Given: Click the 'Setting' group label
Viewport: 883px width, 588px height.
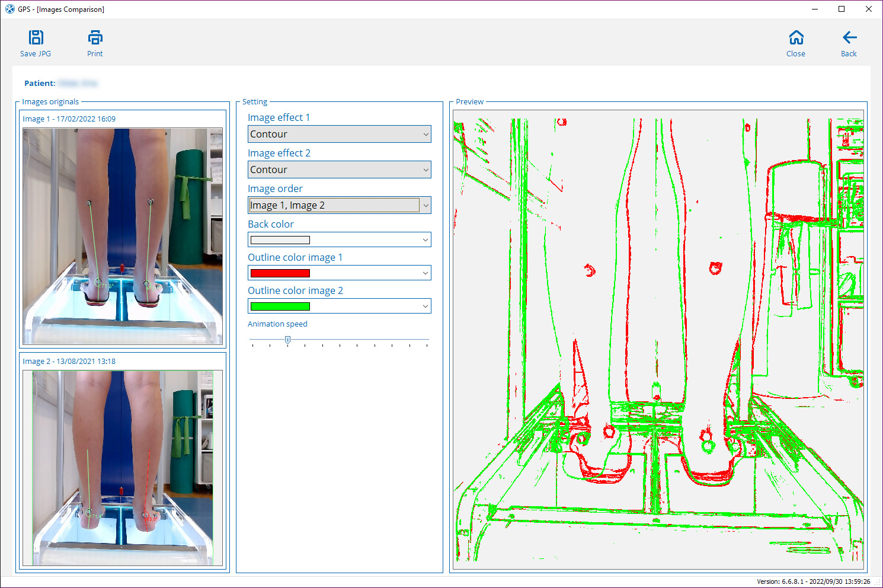Looking at the screenshot, I should 255,101.
